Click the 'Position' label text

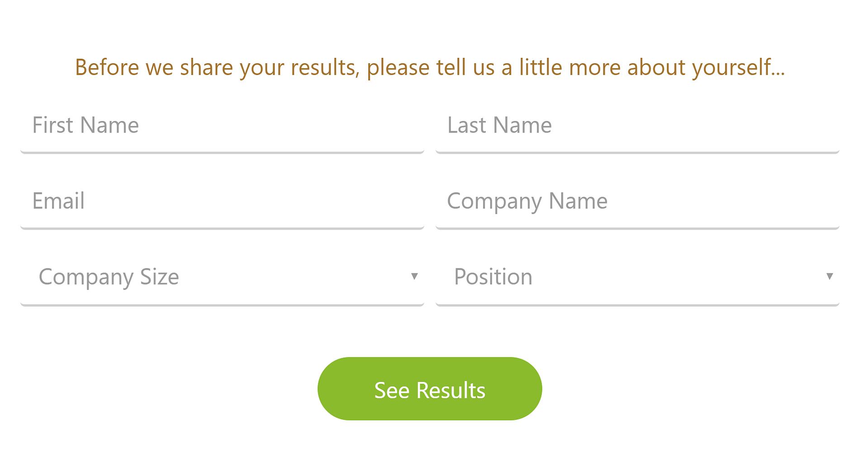pyautogui.click(x=493, y=277)
